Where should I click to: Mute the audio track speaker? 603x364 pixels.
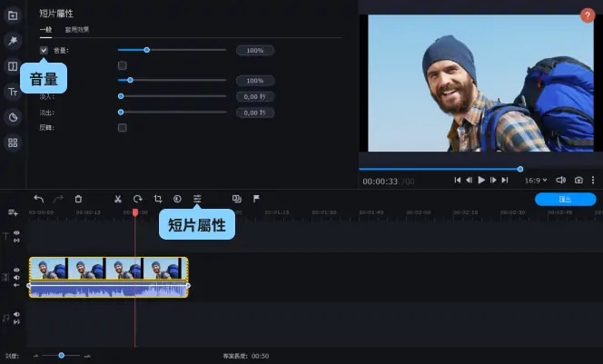pos(16,314)
